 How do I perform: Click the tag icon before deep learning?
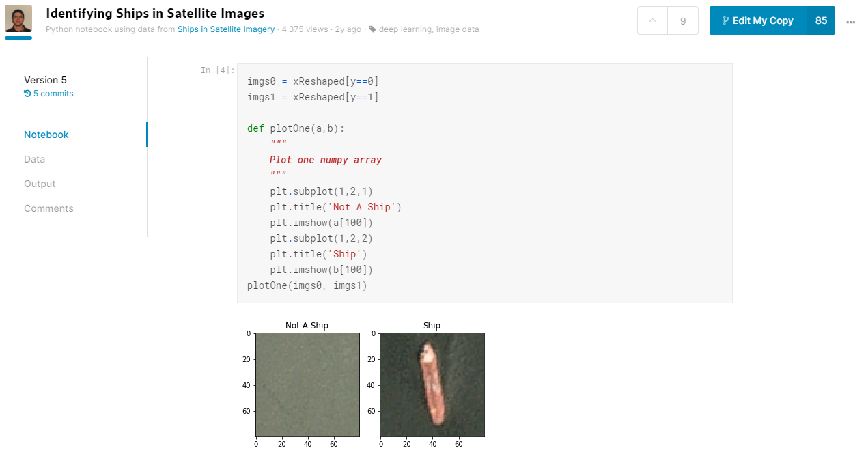(x=372, y=29)
